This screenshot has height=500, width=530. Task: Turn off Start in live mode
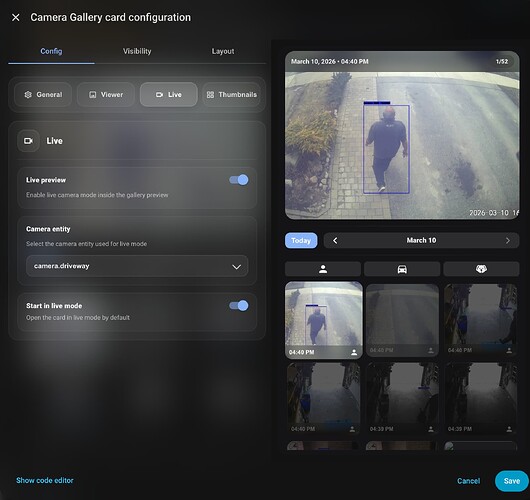coord(239,306)
